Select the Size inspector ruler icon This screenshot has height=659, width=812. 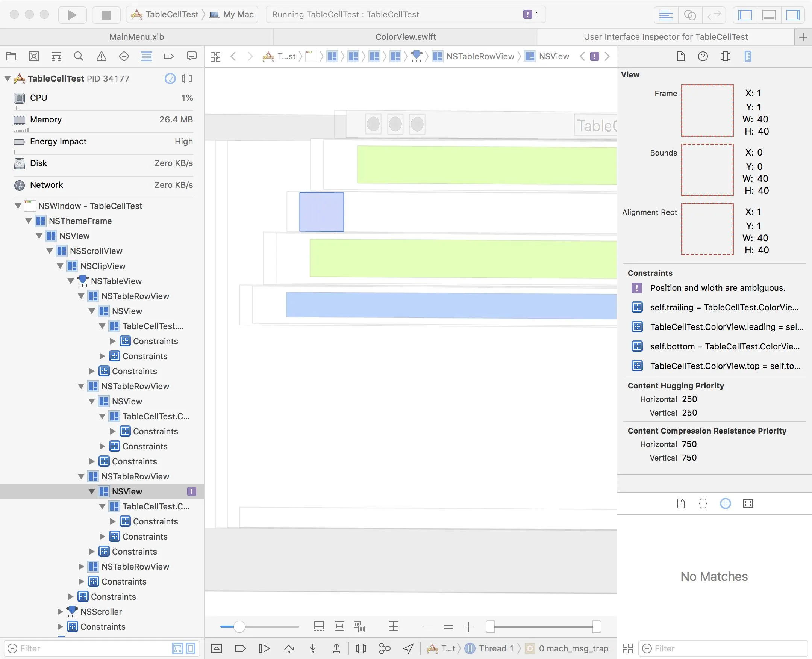click(x=748, y=57)
